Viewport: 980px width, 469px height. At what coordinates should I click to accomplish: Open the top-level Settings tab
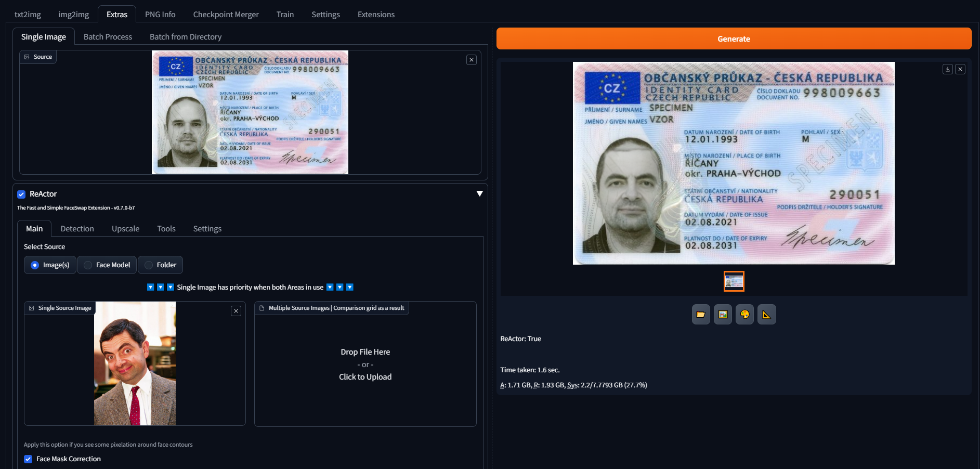pos(325,15)
